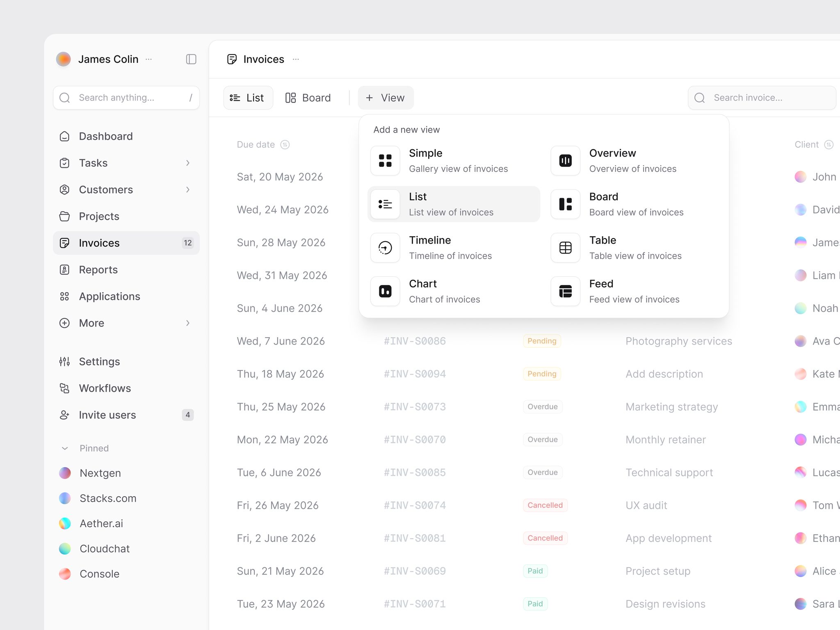The image size is (840, 630).
Task: Click the Marketing strategy description
Action: coord(672,406)
